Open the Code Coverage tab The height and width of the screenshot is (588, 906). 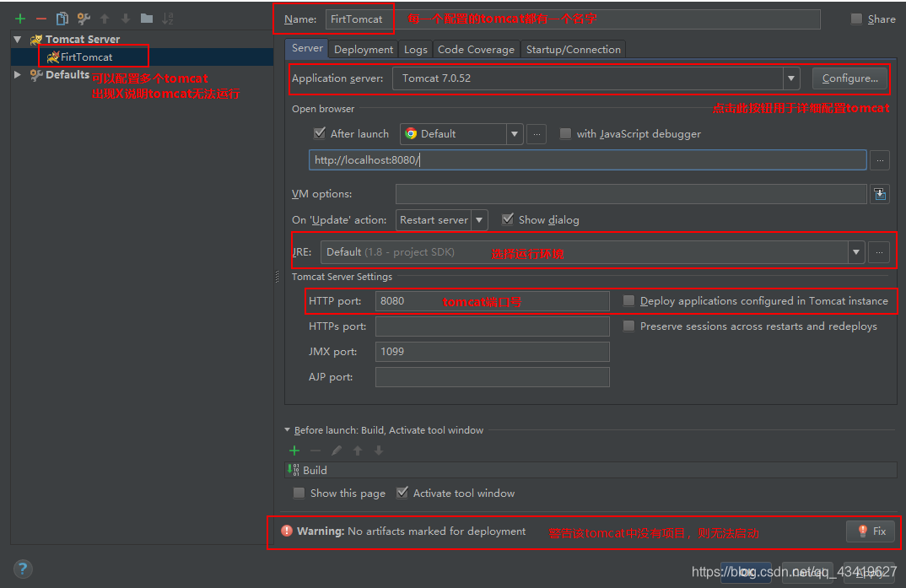point(476,50)
